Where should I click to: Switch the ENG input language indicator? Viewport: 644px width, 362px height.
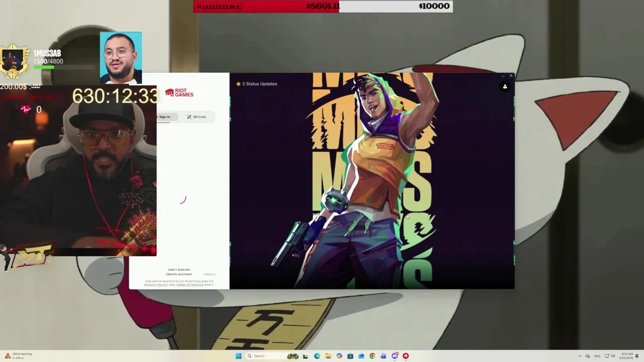coord(597,356)
